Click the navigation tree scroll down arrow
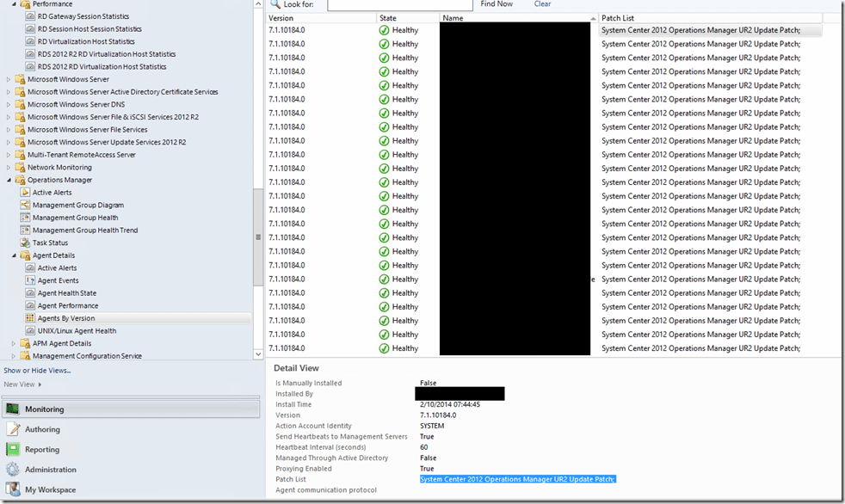Screen dimensions: 845x504 tap(258, 353)
